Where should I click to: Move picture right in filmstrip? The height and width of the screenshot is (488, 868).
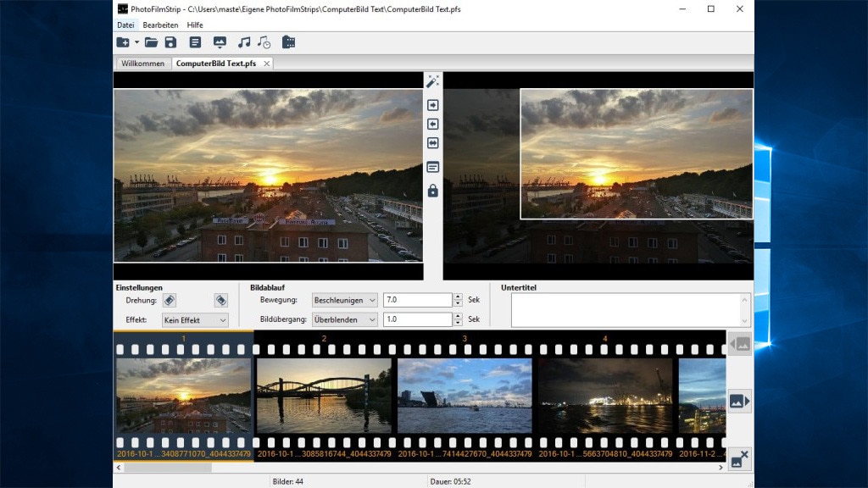[x=739, y=401]
